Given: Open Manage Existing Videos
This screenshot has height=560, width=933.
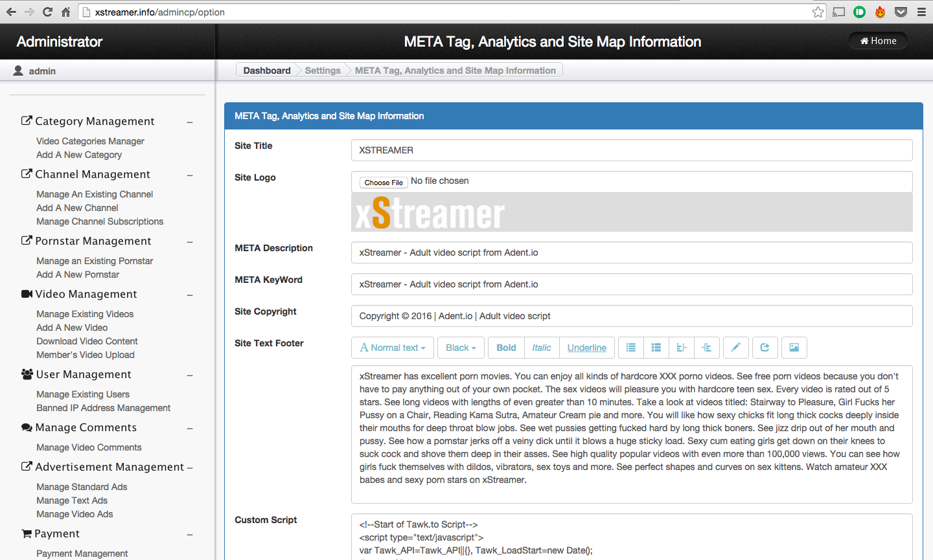Looking at the screenshot, I should pyautogui.click(x=85, y=314).
